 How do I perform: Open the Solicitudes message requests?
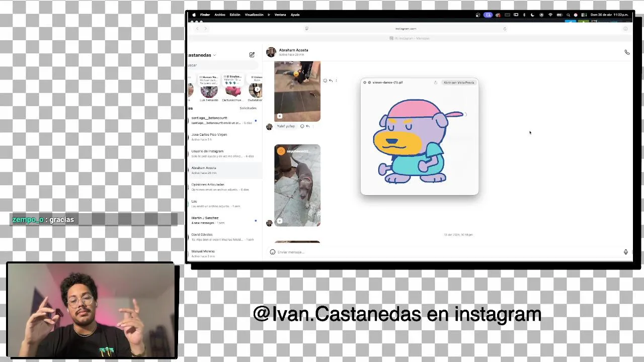point(248,108)
